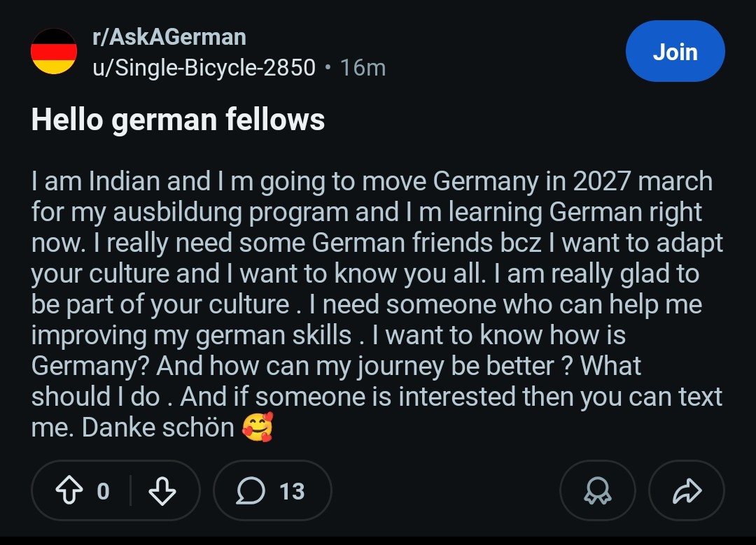The height and width of the screenshot is (545, 756).
Task: Open the u/Single-Bicycle-2850 profile
Action: [204, 67]
